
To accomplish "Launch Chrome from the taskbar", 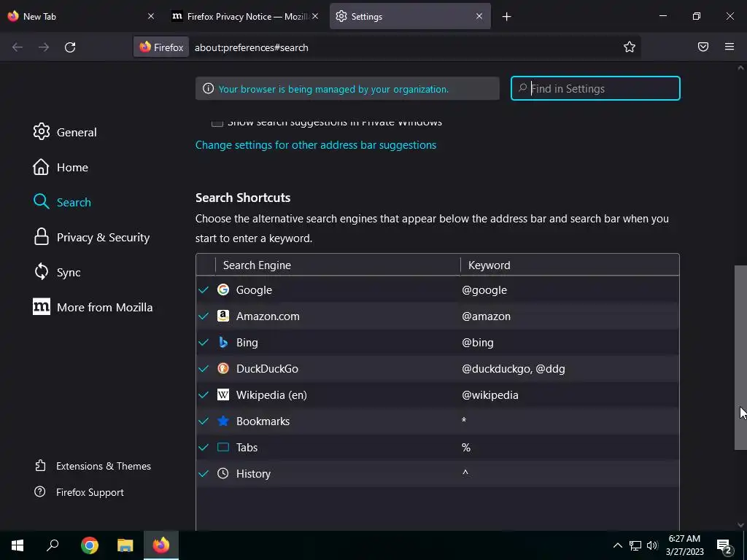I will pos(90,545).
